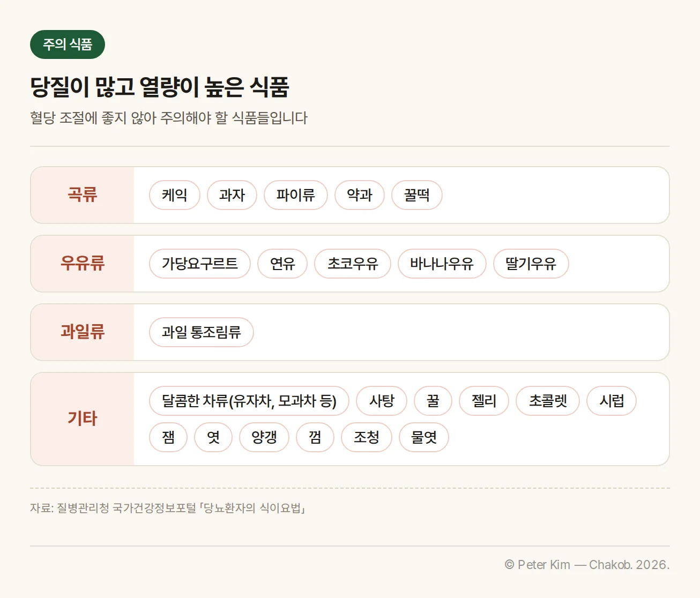
Task: Click the 파이류 tag
Action: tap(296, 195)
